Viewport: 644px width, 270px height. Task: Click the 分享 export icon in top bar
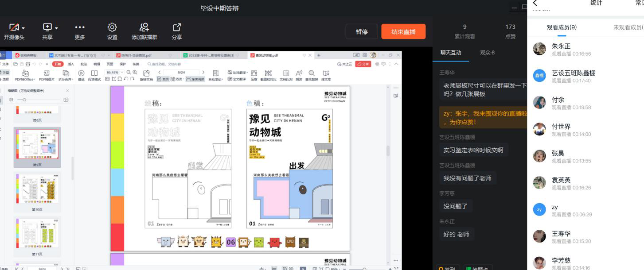click(177, 27)
